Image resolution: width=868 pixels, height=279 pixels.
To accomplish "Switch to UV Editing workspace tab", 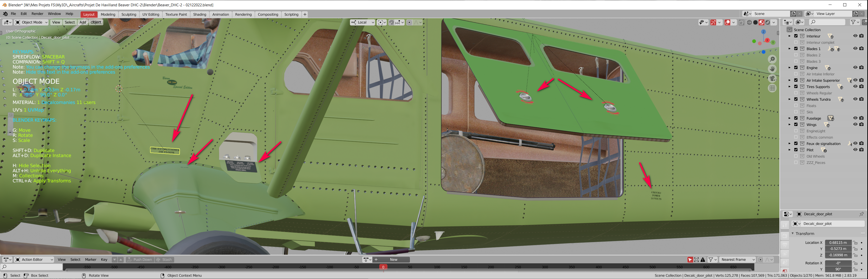I will pyautogui.click(x=151, y=14).
